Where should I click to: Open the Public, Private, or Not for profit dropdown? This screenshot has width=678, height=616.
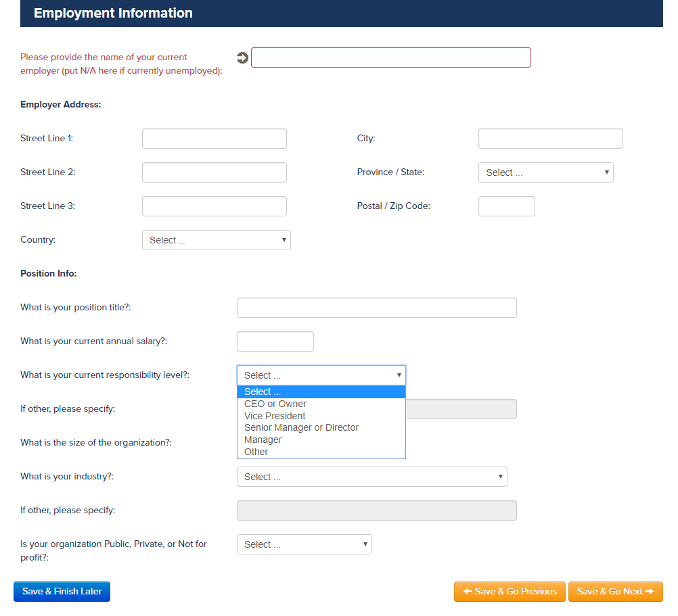point(304,544)
